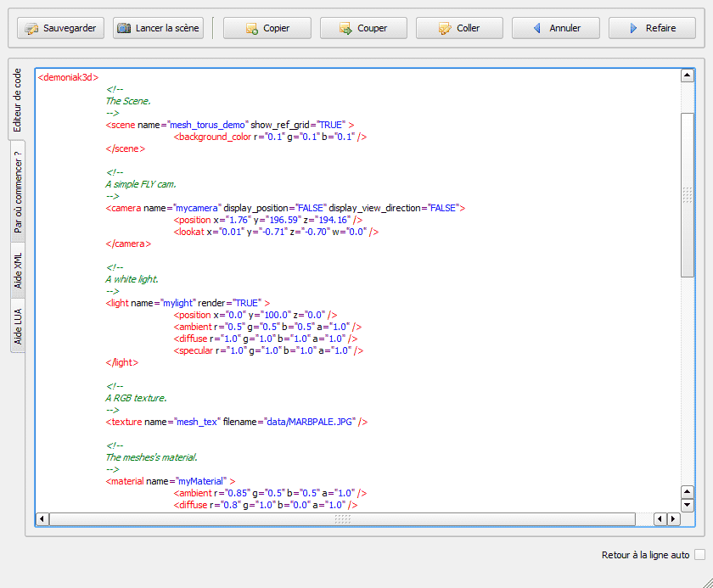Click the show_ref_grid attribute
This screenshot has height=588, width=713.
pyautogui.click(x=280, y=125)
